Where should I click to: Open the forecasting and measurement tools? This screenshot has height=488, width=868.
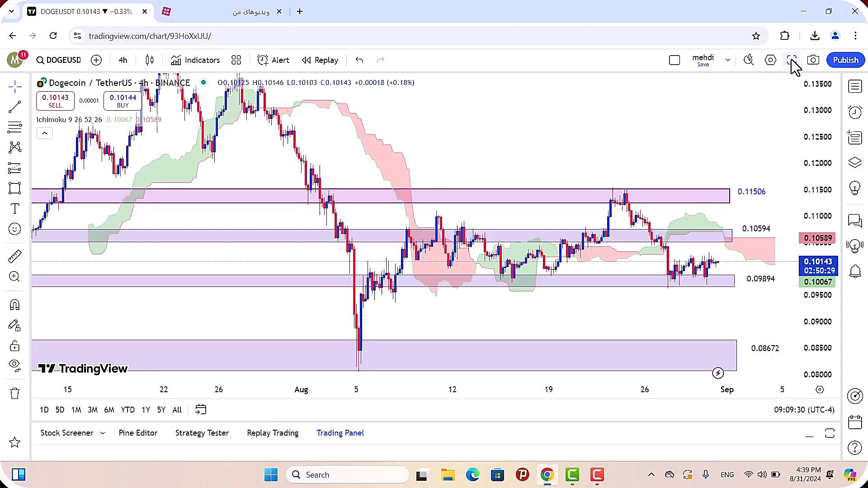pyautogui.click(x=14, y=168)
